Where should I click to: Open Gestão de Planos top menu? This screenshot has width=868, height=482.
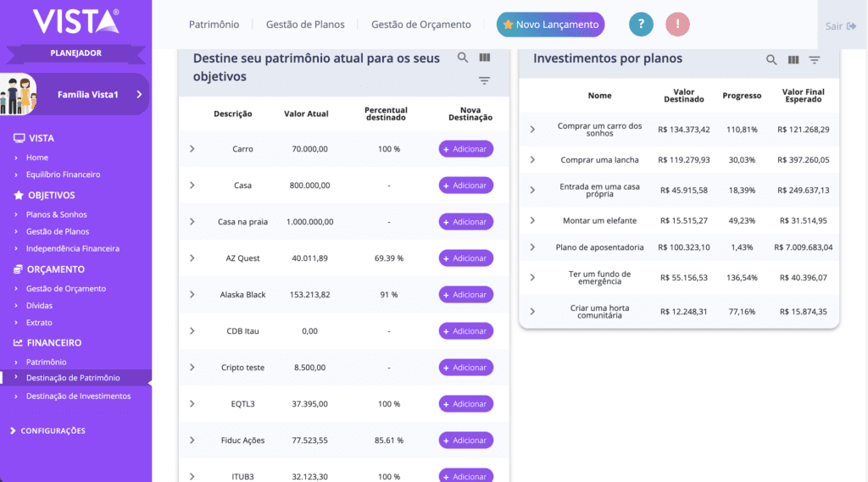coord(305,25)
